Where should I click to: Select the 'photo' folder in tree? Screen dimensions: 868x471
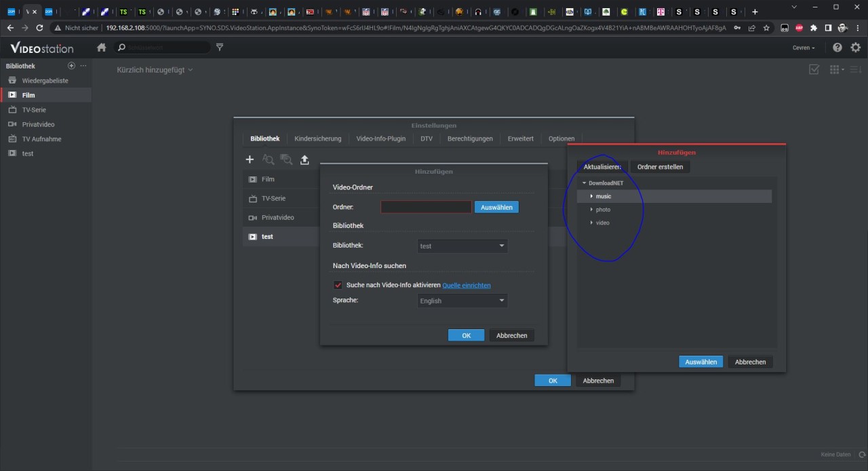click(603, 210)
